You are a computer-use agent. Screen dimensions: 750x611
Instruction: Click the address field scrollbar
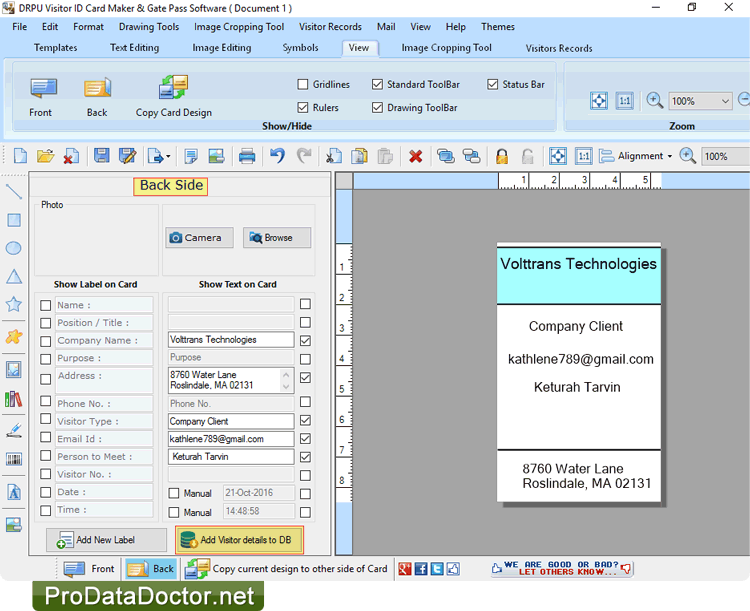[x=286, y=380]
